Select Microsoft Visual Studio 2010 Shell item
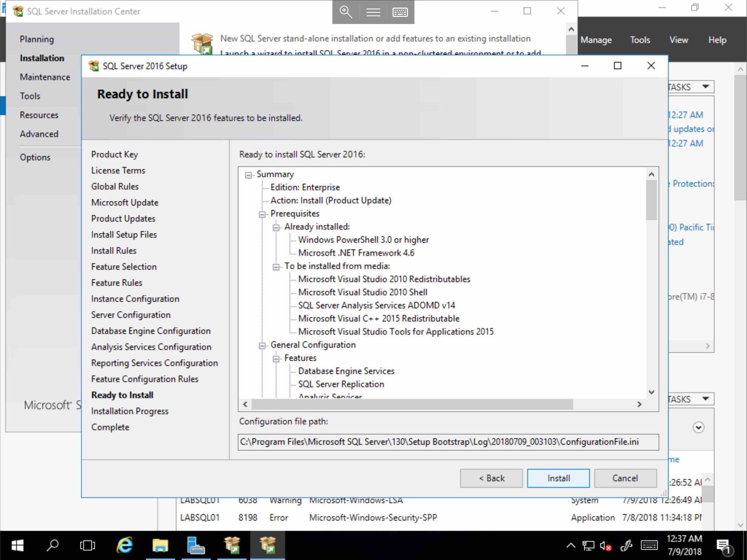The height and width of the screenshot is (560, 747). (363, 293)
